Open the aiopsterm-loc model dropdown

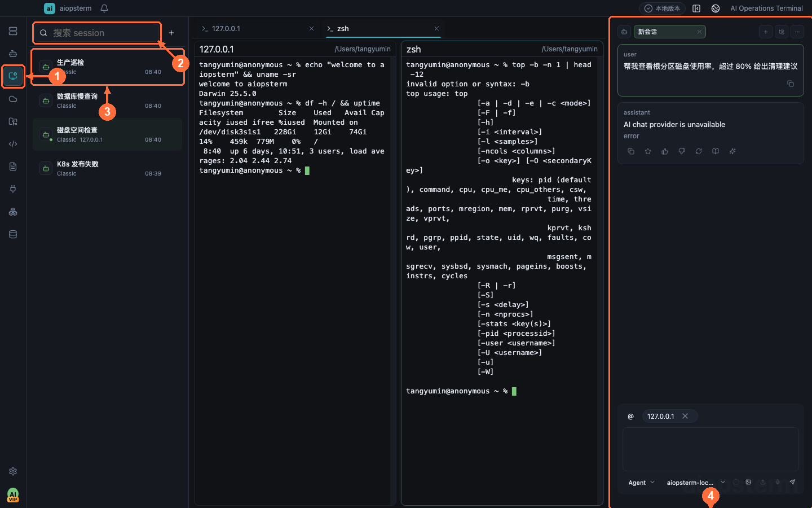[x=696, y=483]
